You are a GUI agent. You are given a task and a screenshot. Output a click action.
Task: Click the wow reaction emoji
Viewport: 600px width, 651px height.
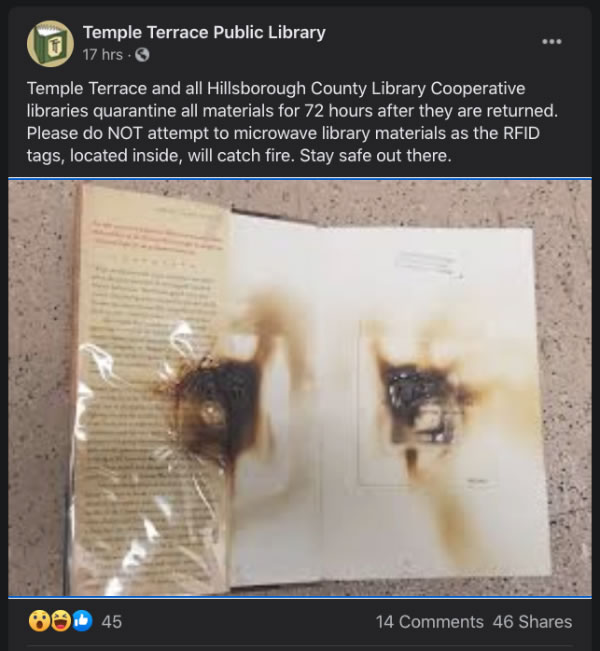(x=39, y=621)
